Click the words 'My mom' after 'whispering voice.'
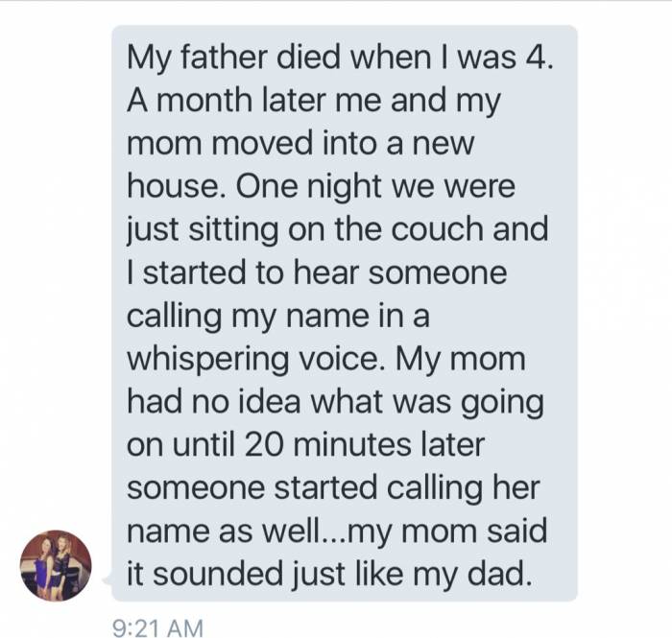 tap(460, 361)
